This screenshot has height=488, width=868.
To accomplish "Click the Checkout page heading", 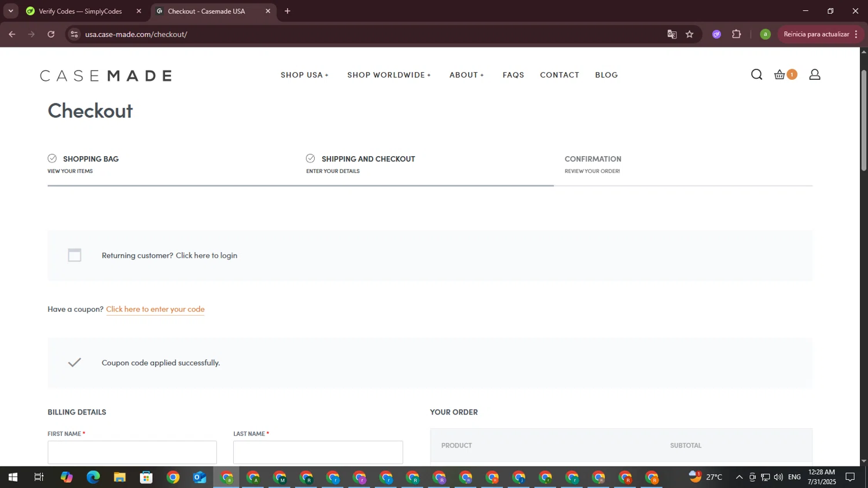I will click(x=90, y=110).
